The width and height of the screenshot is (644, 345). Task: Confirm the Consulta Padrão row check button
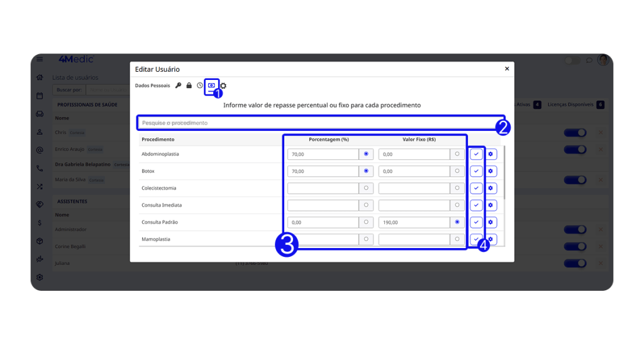[476, 222]
